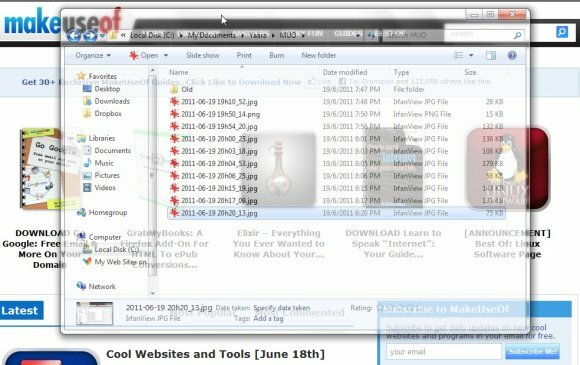Select Local Disk (C:) in navigation pane

coord(117,250)
